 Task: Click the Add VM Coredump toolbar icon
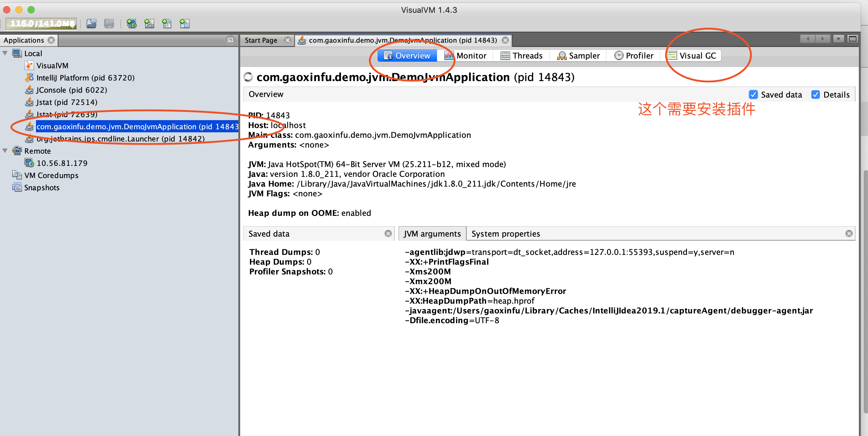coord(167,23)
